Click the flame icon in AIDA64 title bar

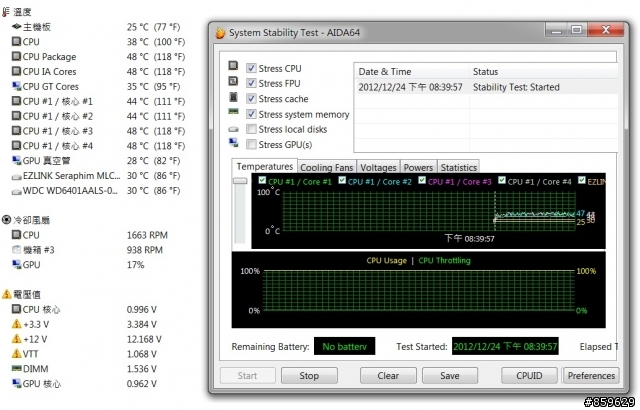click(220, 33)
